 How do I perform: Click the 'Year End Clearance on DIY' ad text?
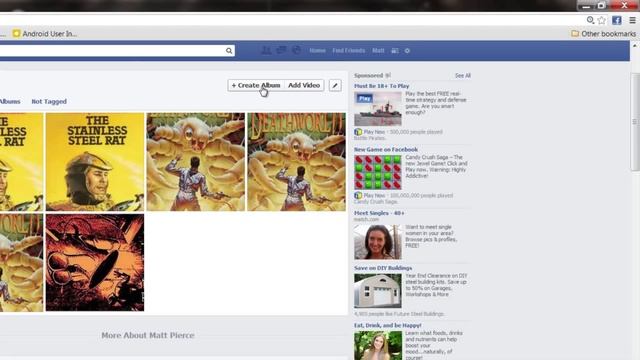tap(436, 285)
